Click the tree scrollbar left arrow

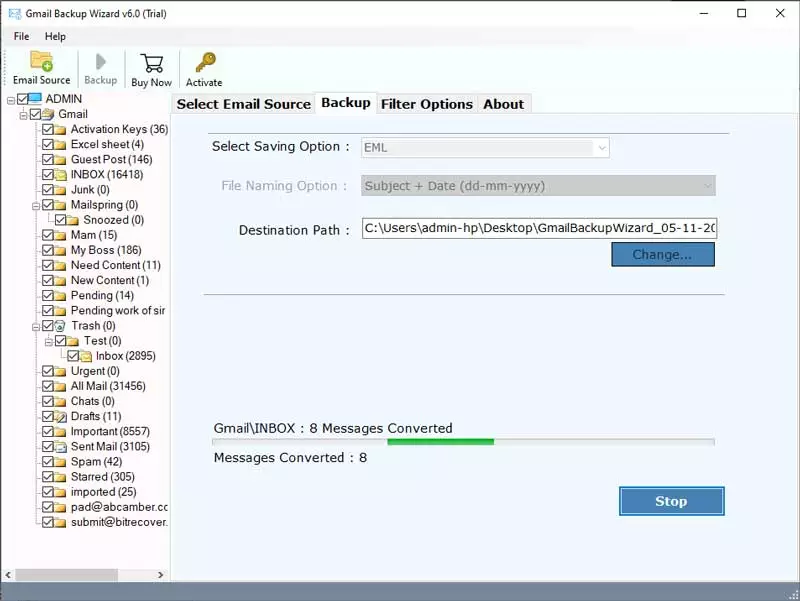pyautogui.click(x=8, y=574)
